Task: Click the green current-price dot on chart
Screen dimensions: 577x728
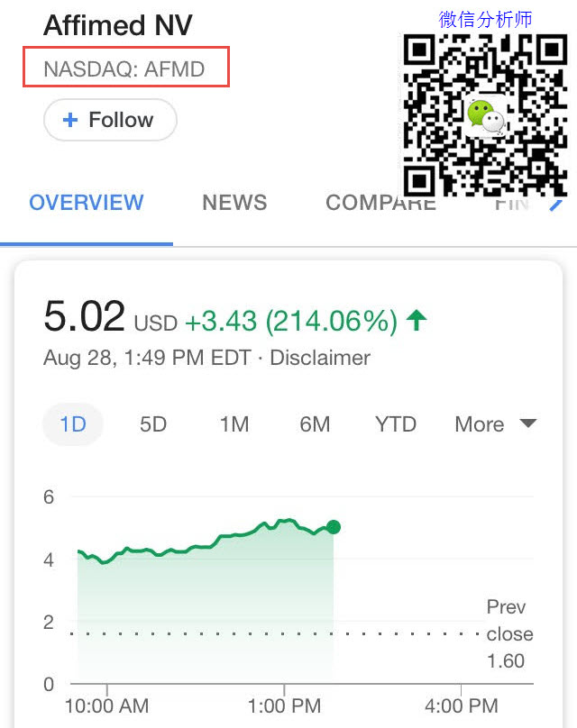Action: (333, 527)
